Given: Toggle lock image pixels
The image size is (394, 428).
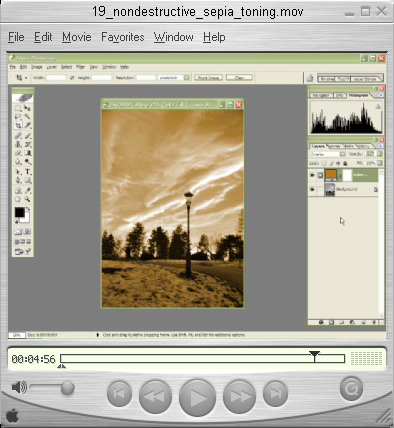Looking at the screenshot, I should 331,163.
